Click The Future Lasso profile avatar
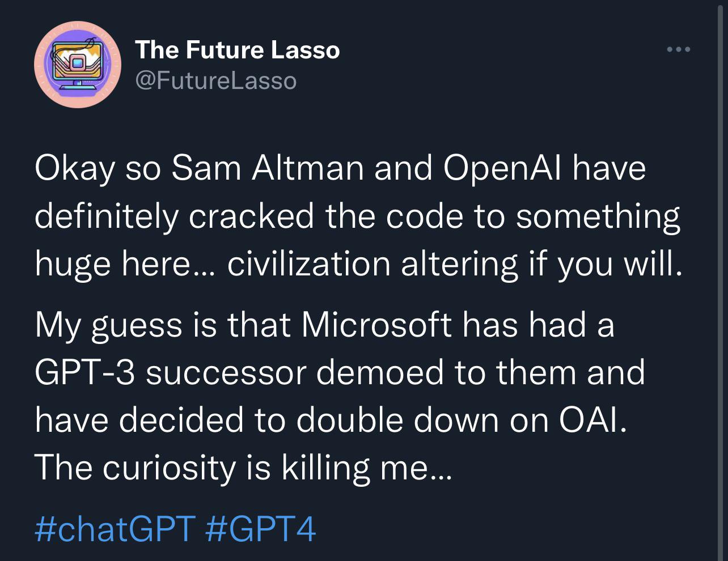The height and width of the screenshot is (561, 728). (x=78, y=65)
